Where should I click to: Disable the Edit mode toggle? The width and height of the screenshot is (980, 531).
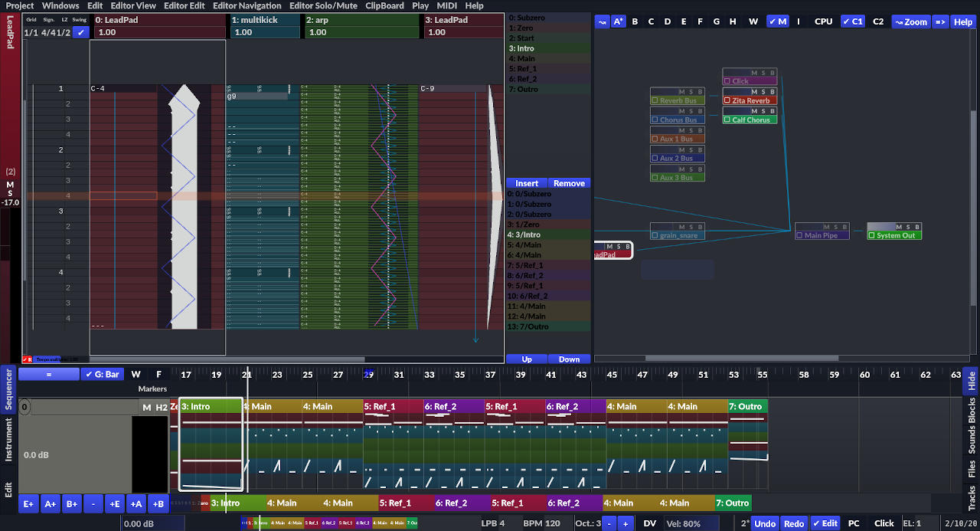[x=825, y=523]
